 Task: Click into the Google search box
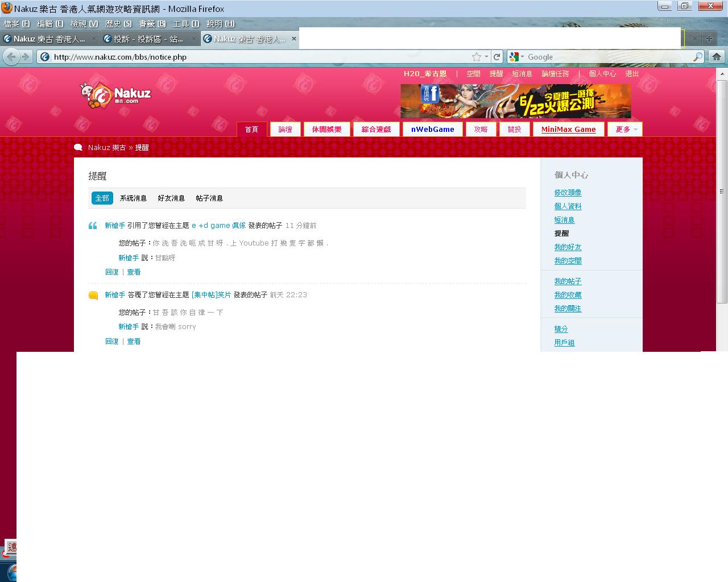click(609, 57)
